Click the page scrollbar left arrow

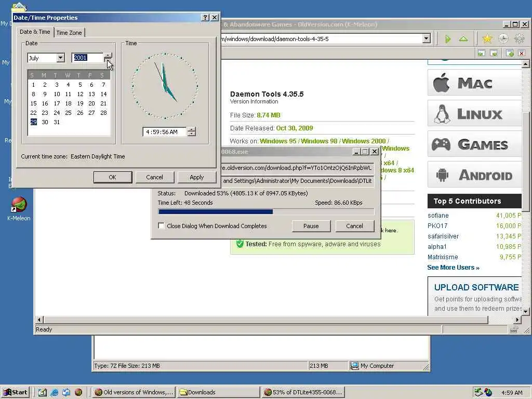coord(39,320)
